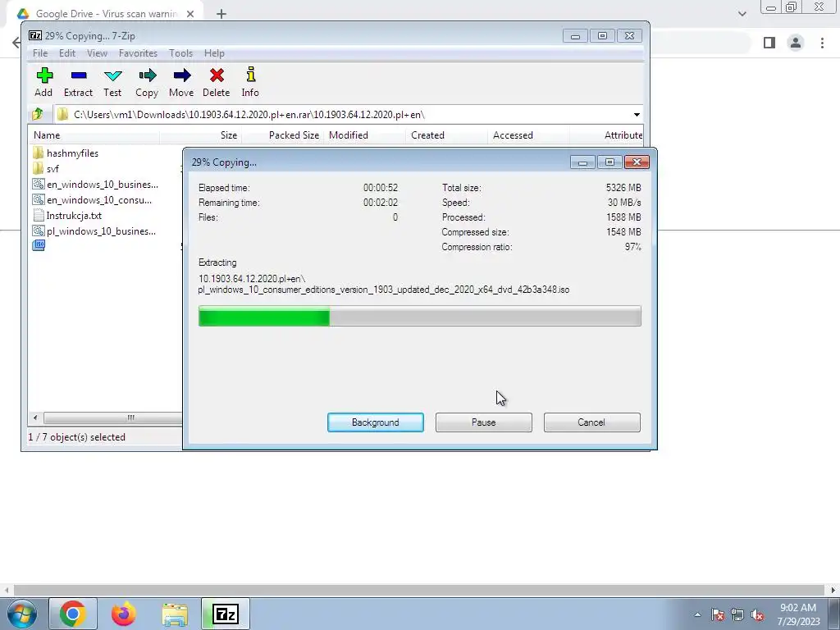Cancel the copying operation

pos(592,422)
